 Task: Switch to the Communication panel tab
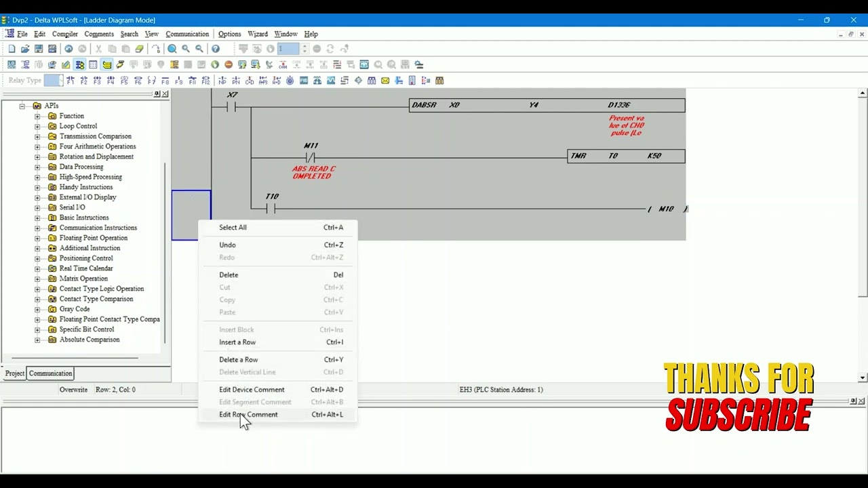tap(50, 373)
